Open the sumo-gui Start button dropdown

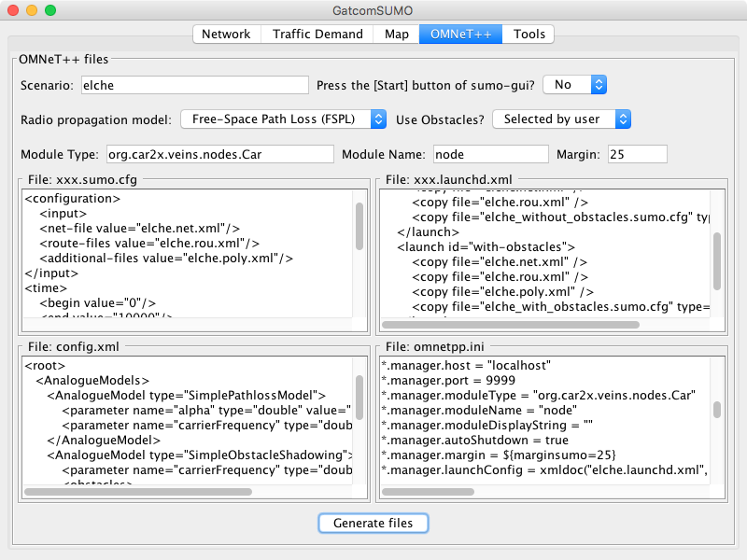[x=574, y=85]
